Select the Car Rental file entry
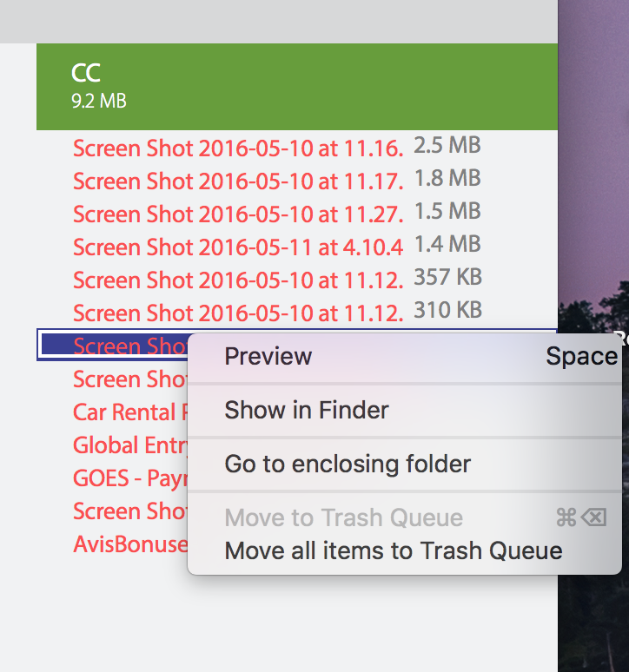Viewport: 629px width, 672px height. [x=130, y=412]
